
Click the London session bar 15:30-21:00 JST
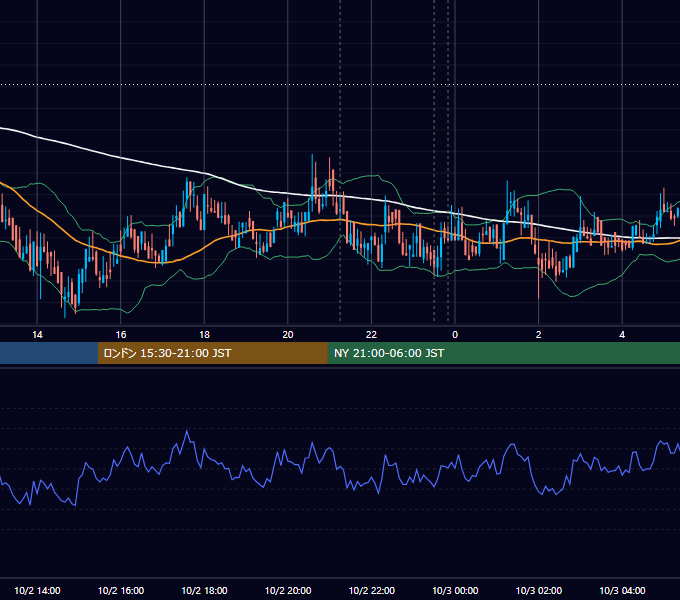pyautogui.click(x=212, y=353)
